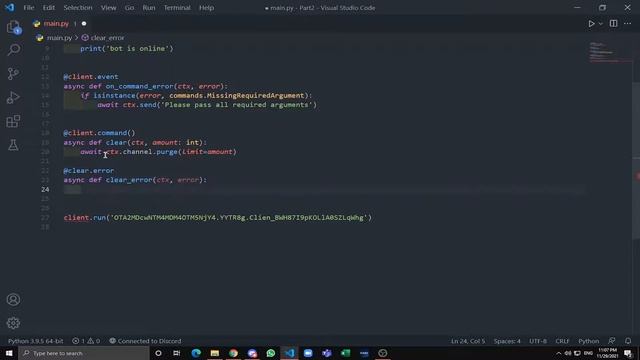This screenshot has width=640, height=360.
Task: Open the Run menu
Action: pos(149,8)
